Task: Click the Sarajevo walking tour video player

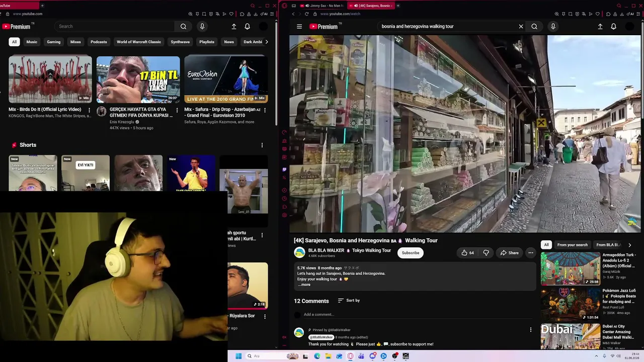Action: point(465,134)
